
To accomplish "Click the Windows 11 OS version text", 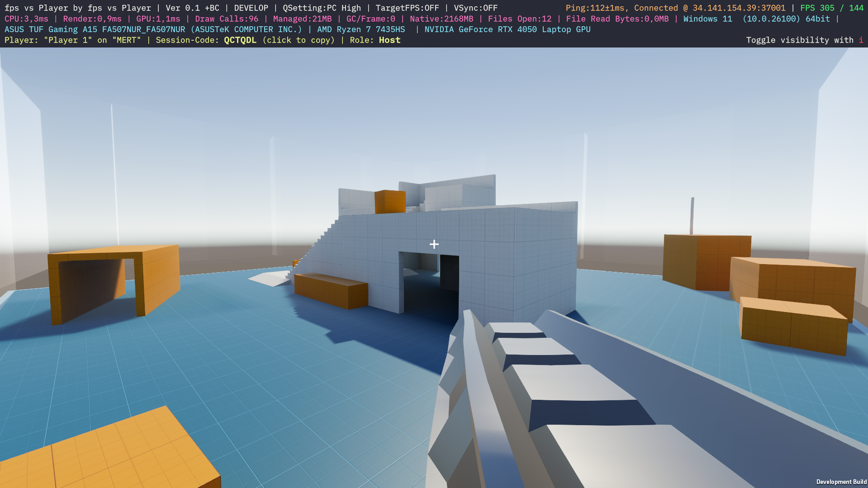I will click(x=757, y=19).
